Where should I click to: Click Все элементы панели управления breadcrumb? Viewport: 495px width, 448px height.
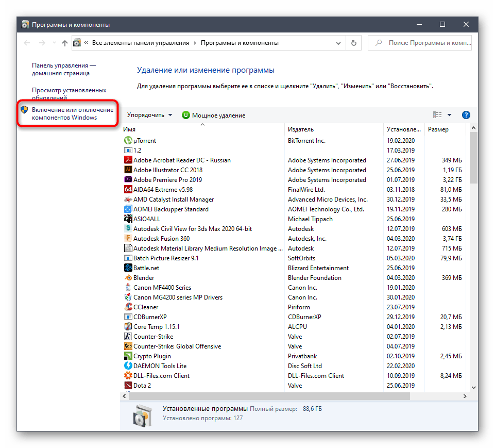point(140,43)
